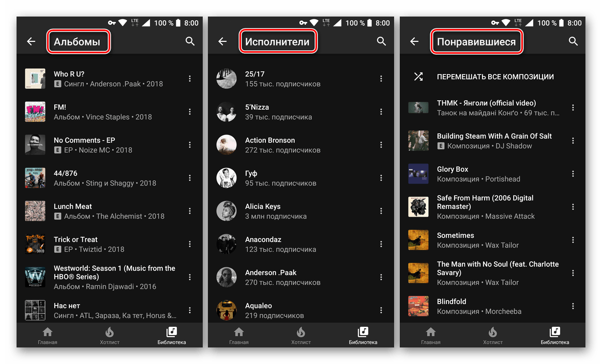The height and width of the screenshot is (364, 602).
Task: Open the Trick or Treat EP title
Action: point(76,239)
